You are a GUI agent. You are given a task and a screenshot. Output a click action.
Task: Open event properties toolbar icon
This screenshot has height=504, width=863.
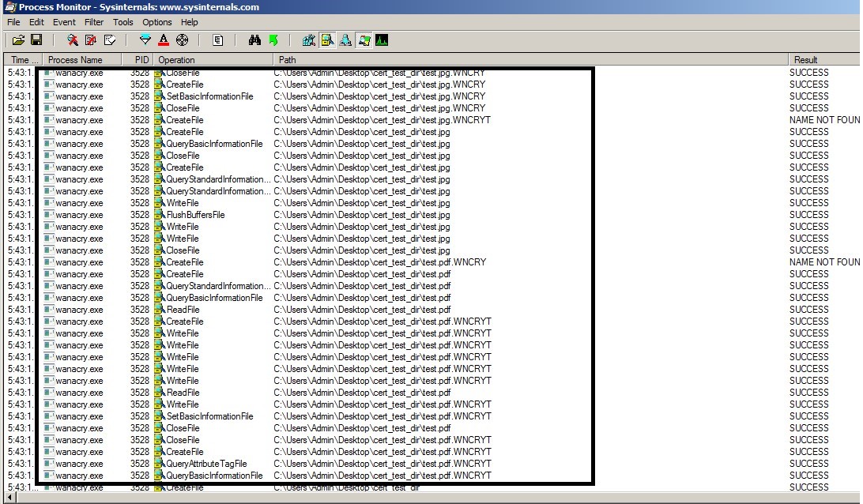click(218, 40)
